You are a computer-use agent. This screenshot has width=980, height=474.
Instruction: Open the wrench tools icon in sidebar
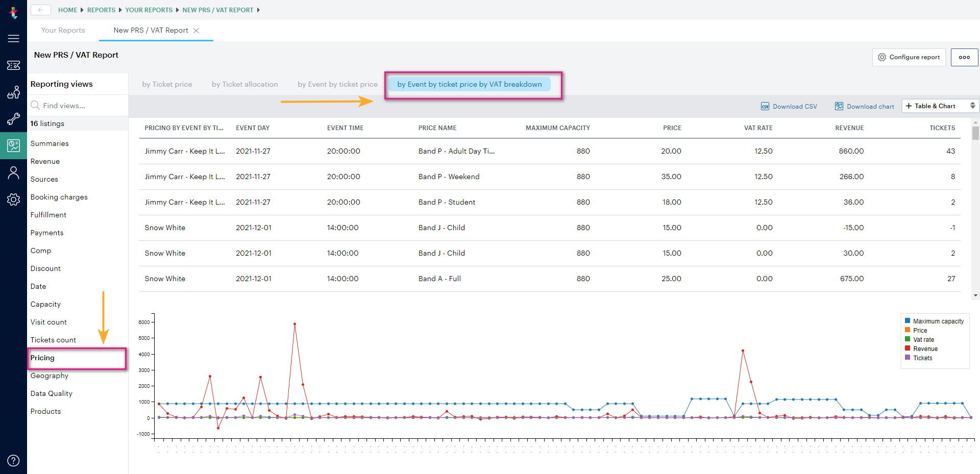coord(13,119)
